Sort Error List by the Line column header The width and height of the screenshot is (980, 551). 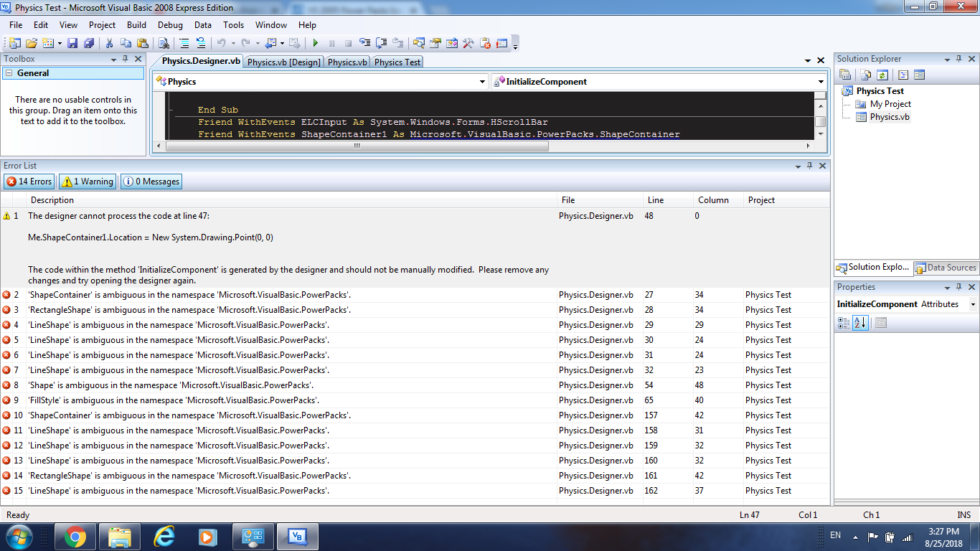point(668,200)
